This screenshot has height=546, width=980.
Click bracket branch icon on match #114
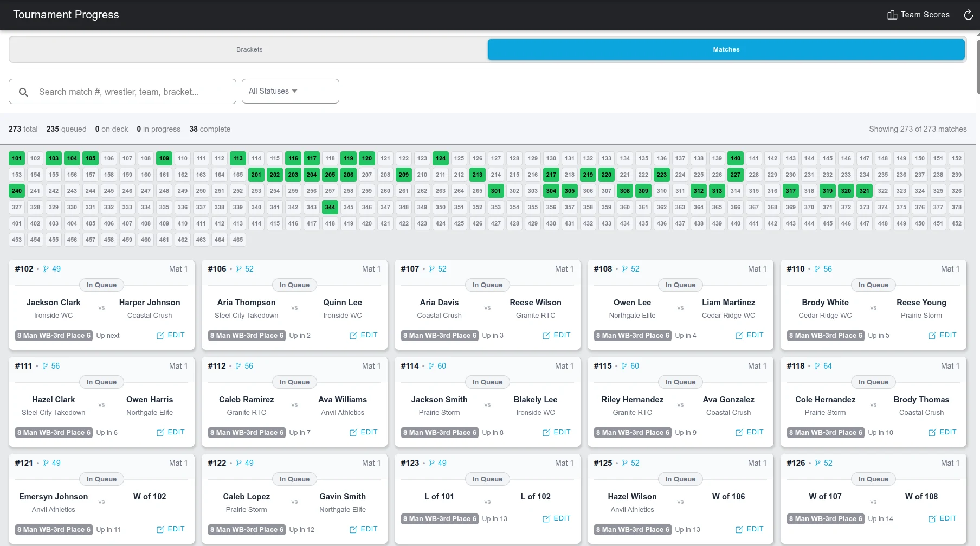(431, 366)
